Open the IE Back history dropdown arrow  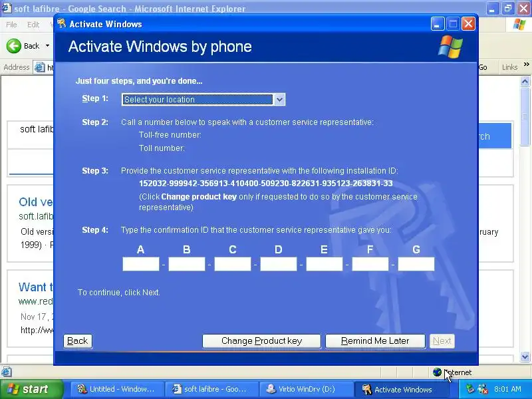tap(47, 46)
